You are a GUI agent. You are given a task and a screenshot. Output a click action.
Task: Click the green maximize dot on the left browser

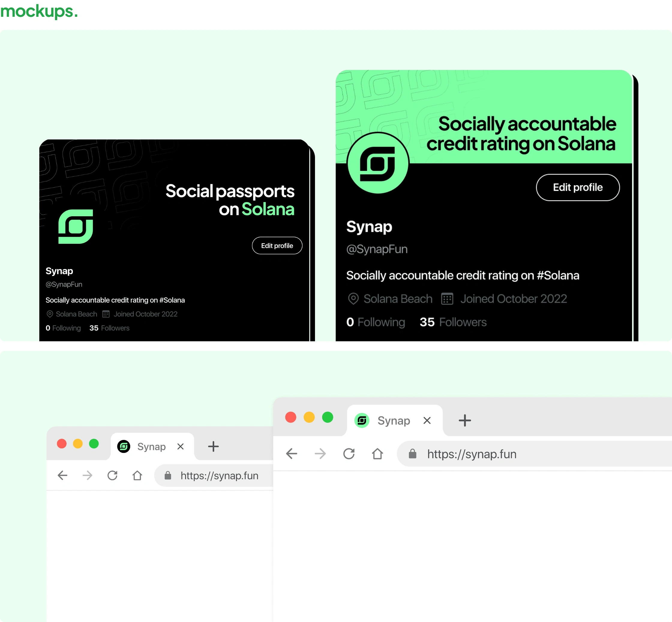[x=94, y=444]
